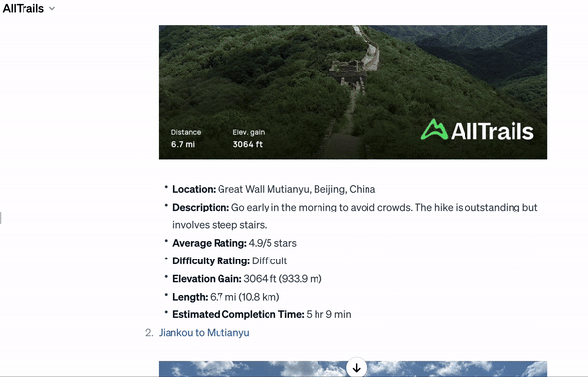This screenshot has width=588, height=377.
Task: Open the Jiankou to Mutianyu link
Action: click(204, 333)
